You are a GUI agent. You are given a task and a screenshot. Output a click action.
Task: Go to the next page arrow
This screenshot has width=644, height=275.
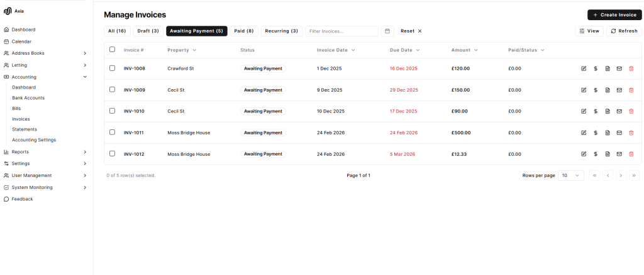click(621, 176)
